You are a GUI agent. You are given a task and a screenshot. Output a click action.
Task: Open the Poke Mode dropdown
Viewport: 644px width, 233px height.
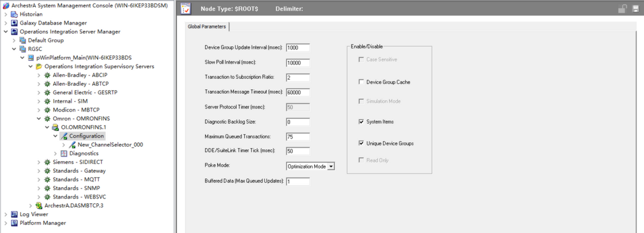(331, 166)
